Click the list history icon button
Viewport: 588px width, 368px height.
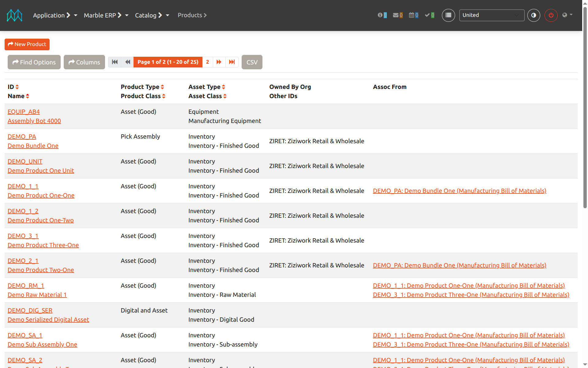pos(448,15)
